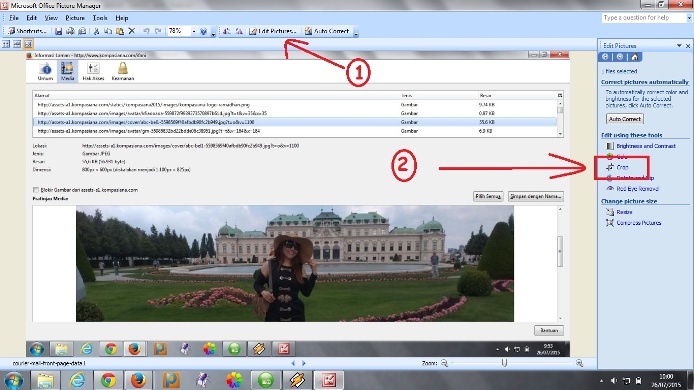Open the Help menu
694x390 pixels.
(122, 18)
